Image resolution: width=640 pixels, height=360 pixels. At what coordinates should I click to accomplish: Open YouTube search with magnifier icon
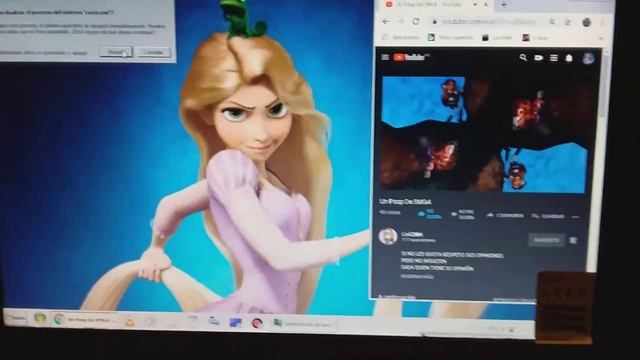(x=523, y=58)
